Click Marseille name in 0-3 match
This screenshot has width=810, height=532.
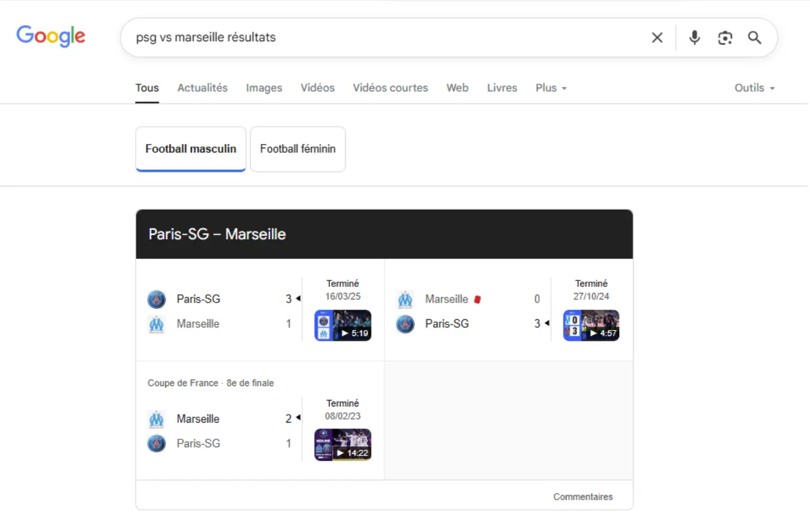pyautogui.click(x=447, y=299)
